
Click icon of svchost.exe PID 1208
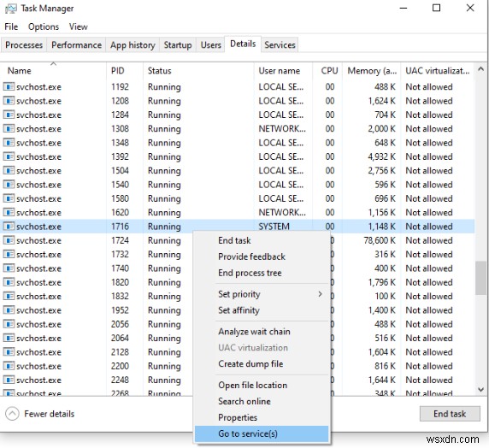click(x=9, y=100)
